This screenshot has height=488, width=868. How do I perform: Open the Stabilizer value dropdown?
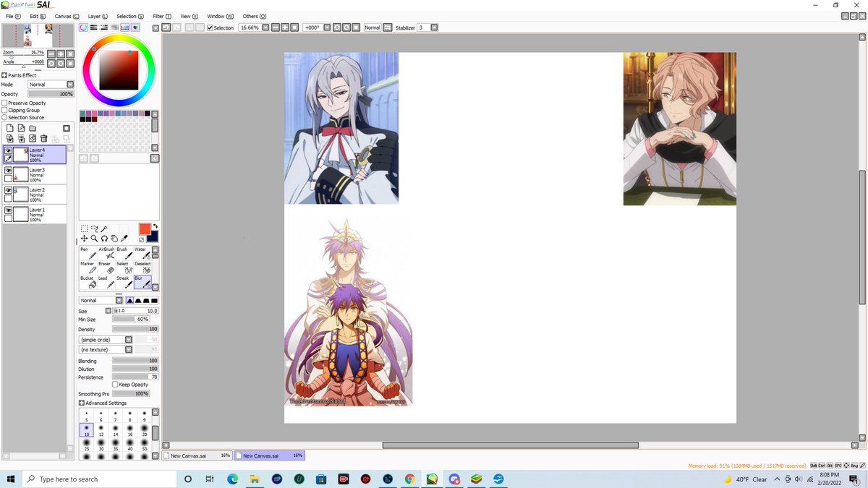point(434,27)
